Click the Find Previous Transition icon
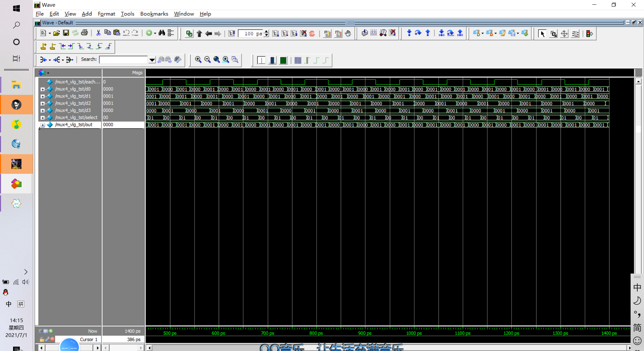644x351 pixels. pos(62,46)
